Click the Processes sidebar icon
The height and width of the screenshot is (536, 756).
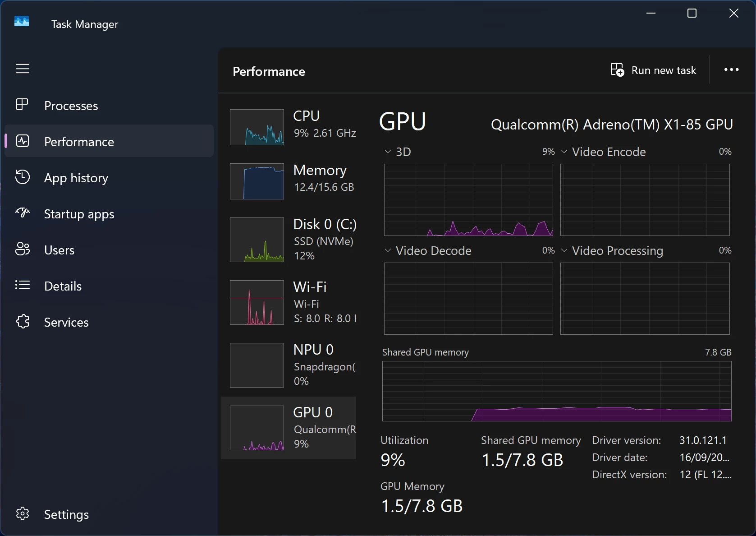[x=22, y=105]
